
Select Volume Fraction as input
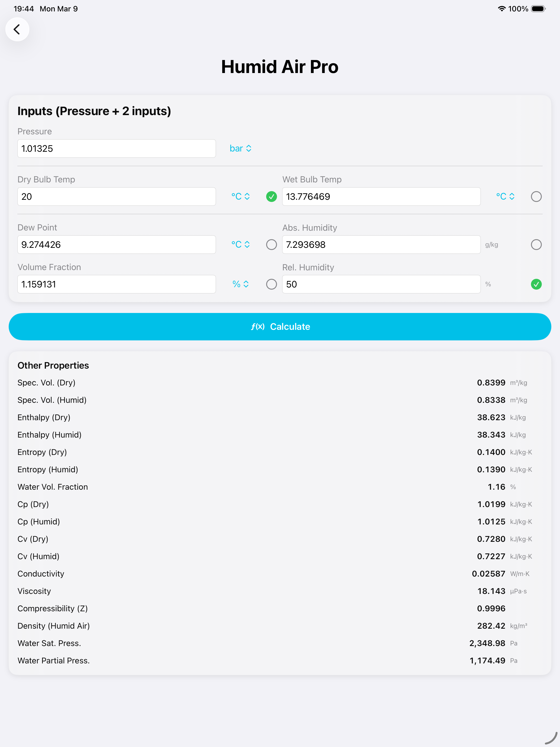click(x=271, y=284)
